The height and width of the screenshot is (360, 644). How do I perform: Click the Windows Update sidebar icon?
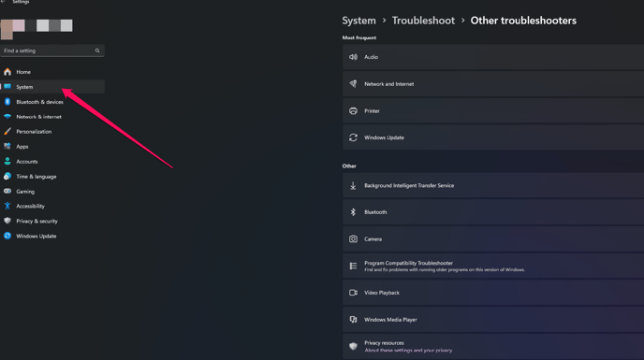7,236
